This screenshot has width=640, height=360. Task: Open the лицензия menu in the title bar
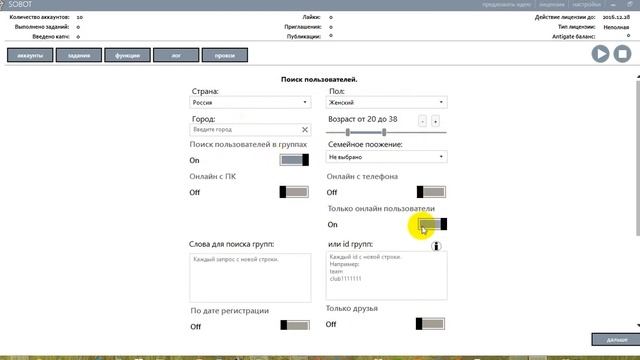tap(552, 4)
